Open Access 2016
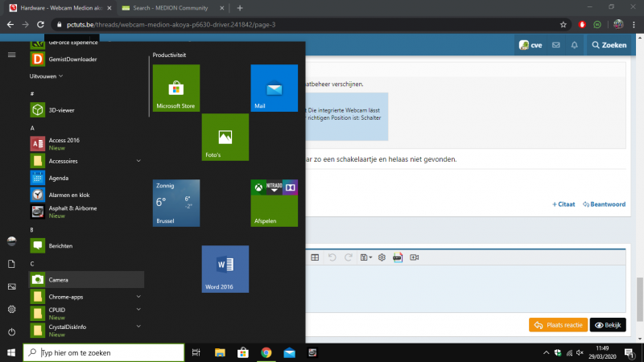Screen dimensions: 644x362 [86, 144]
